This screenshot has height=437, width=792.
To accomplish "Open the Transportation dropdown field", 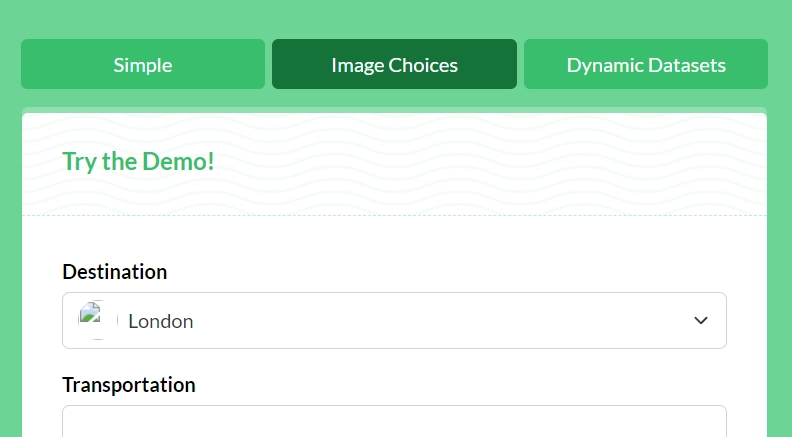I will (394, 421).
